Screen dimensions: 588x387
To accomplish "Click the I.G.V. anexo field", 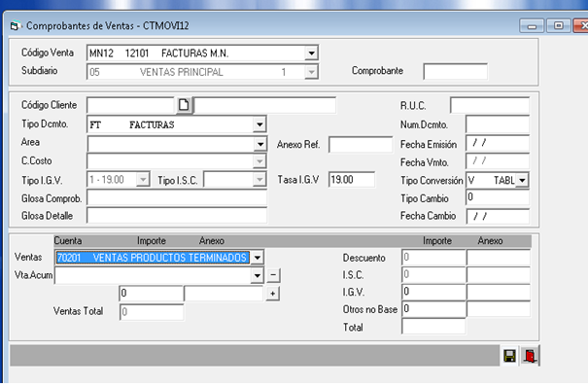I will (x=499, y=293).
